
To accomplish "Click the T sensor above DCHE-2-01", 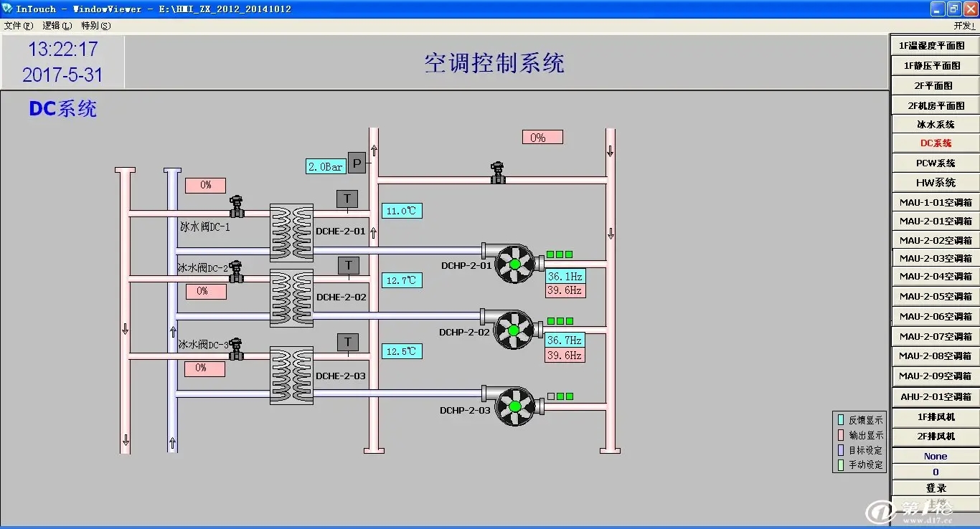I will (x=347, y=199).
